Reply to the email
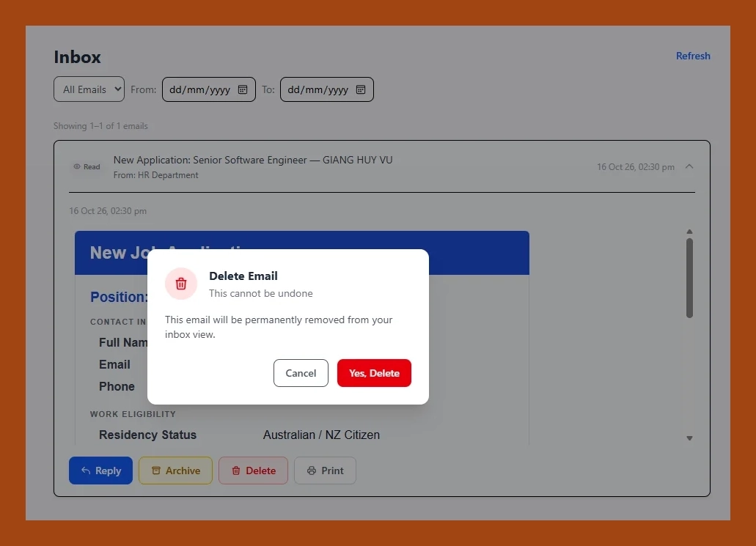The image size is (756, 546). [x=100, y=471]
